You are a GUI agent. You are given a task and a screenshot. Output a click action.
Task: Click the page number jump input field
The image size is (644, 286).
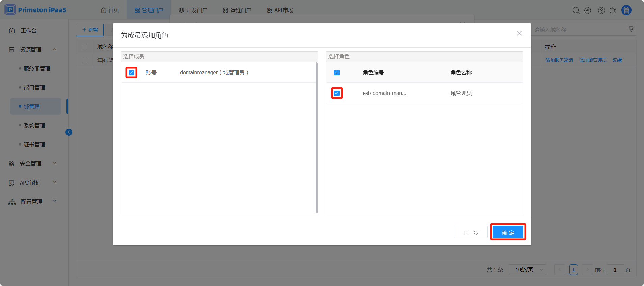pyautogui.click(x=615, y=270)
